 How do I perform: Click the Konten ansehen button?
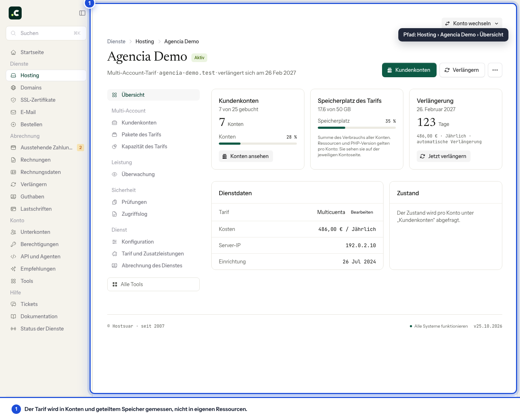pyautogui.click(x=246, y=156)
